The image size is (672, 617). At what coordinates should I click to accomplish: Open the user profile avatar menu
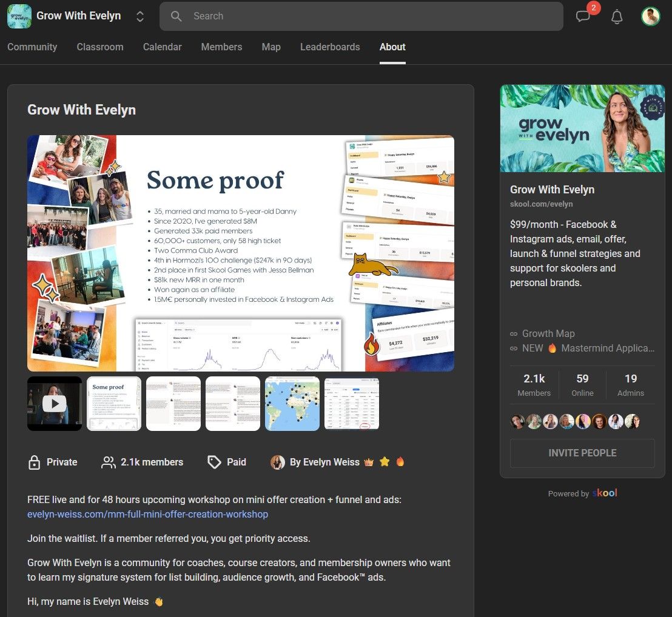coord(650,16)
